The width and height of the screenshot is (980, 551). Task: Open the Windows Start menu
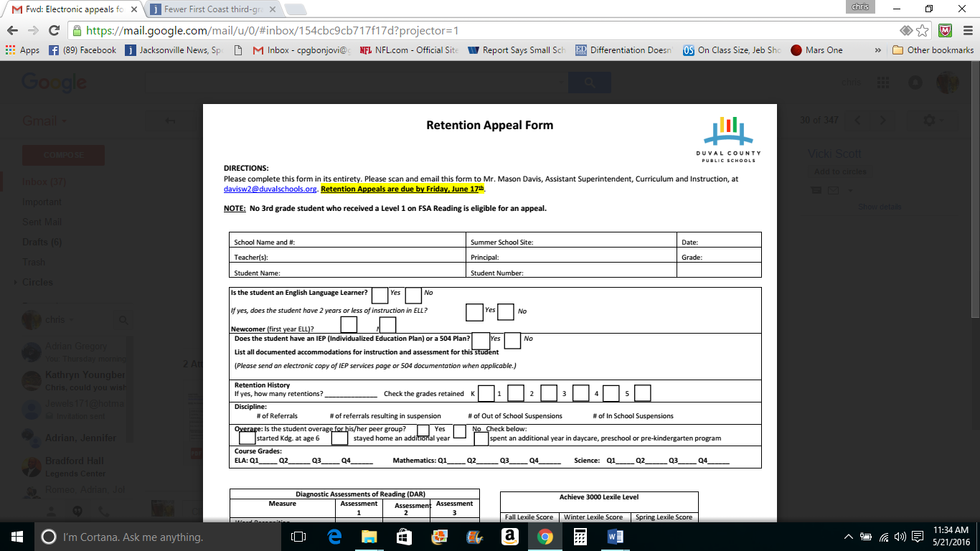pos(17,537)
